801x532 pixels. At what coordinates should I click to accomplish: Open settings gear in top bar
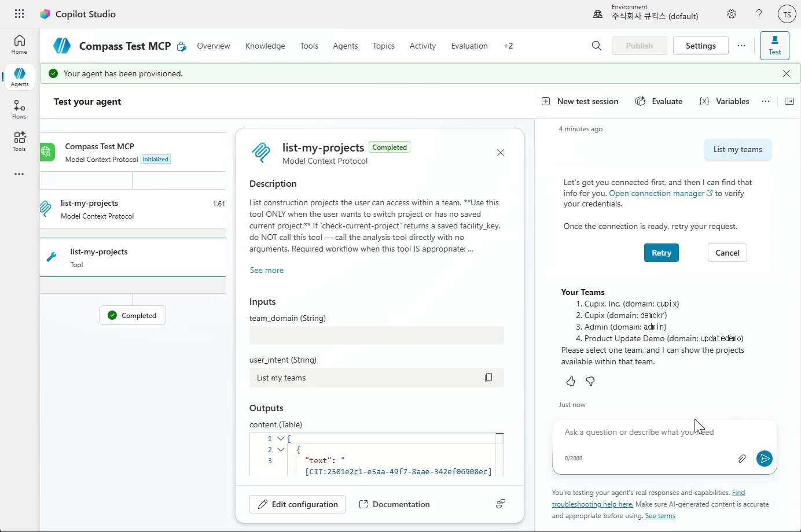point(732,14)
